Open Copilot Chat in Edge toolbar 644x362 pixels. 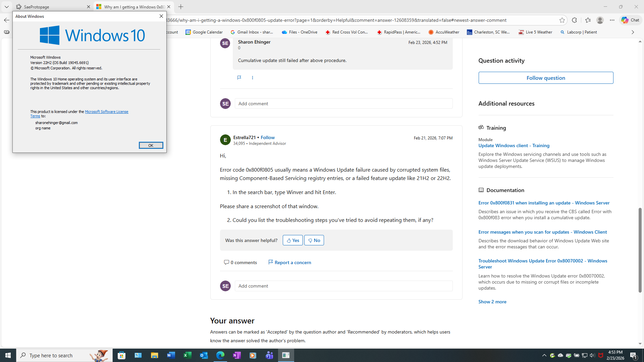click(x=631, y=20)
